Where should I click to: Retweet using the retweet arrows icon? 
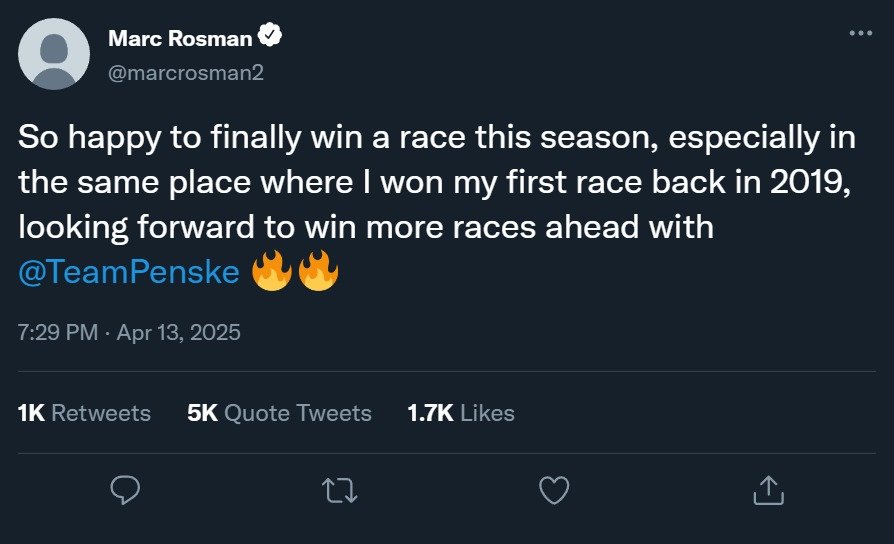pos(340,490)
